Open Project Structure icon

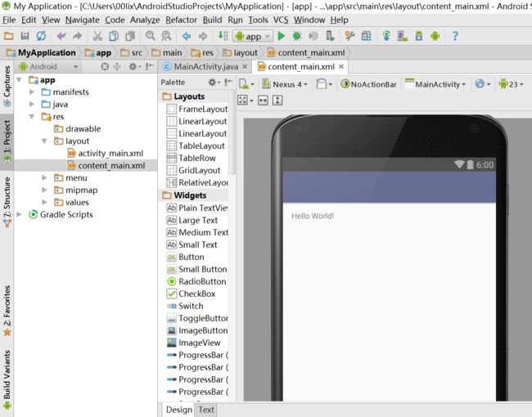[367, 36]
